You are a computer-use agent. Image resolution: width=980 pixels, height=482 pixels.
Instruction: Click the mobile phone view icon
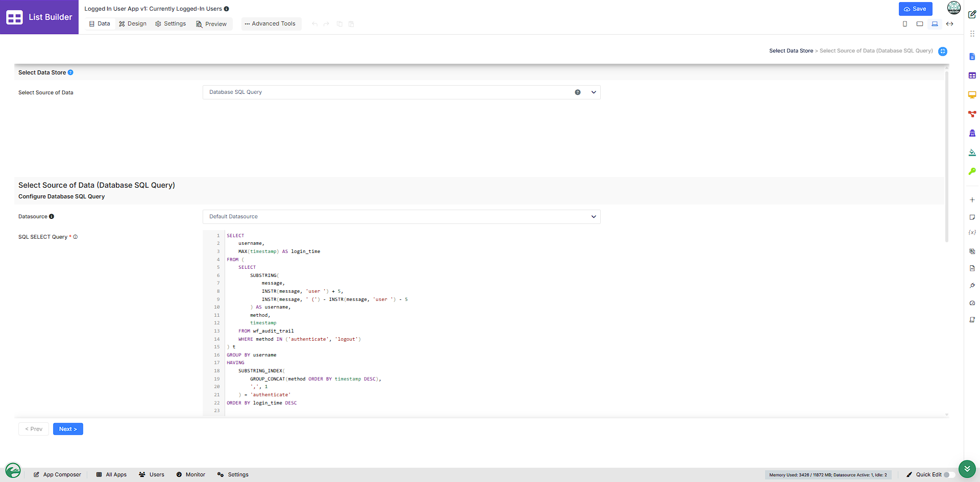[905, 24]
